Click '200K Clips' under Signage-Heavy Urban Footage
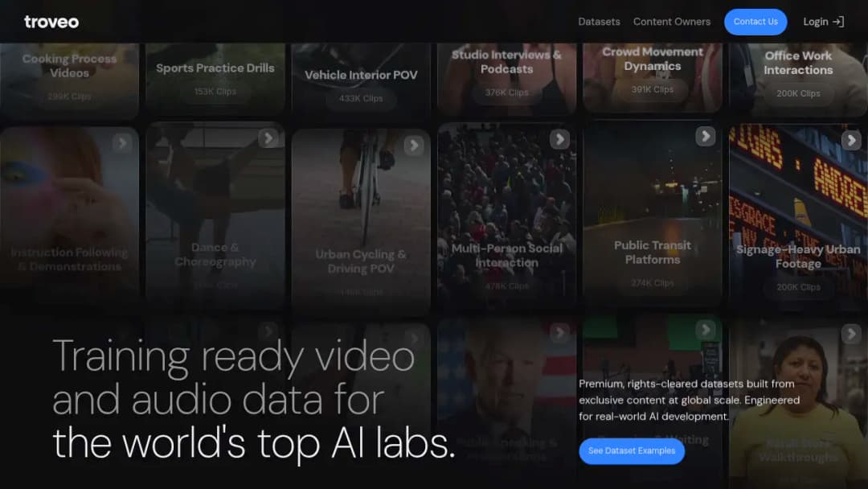The height and width of the screenshot is (489, 868). coord(798,287)
